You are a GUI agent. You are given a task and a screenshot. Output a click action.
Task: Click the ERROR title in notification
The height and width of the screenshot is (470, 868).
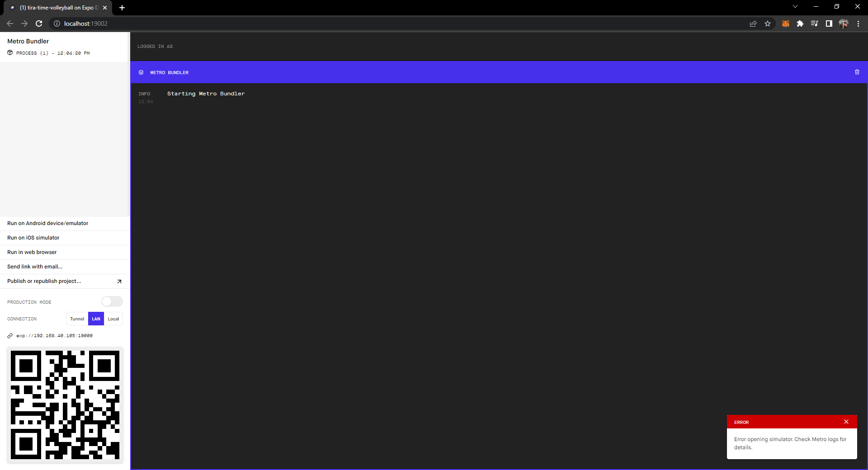(x=741, y=423)
